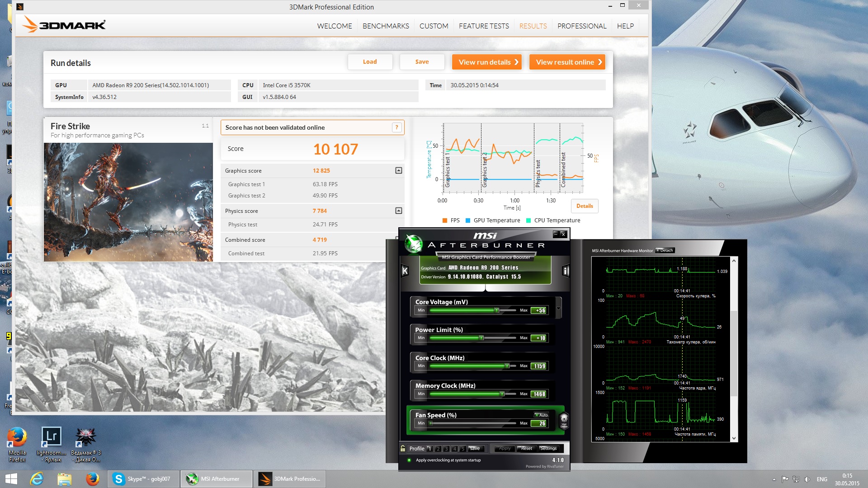Expand the Core Voltage dropdown arrow in Afterburner

[558, 309]
